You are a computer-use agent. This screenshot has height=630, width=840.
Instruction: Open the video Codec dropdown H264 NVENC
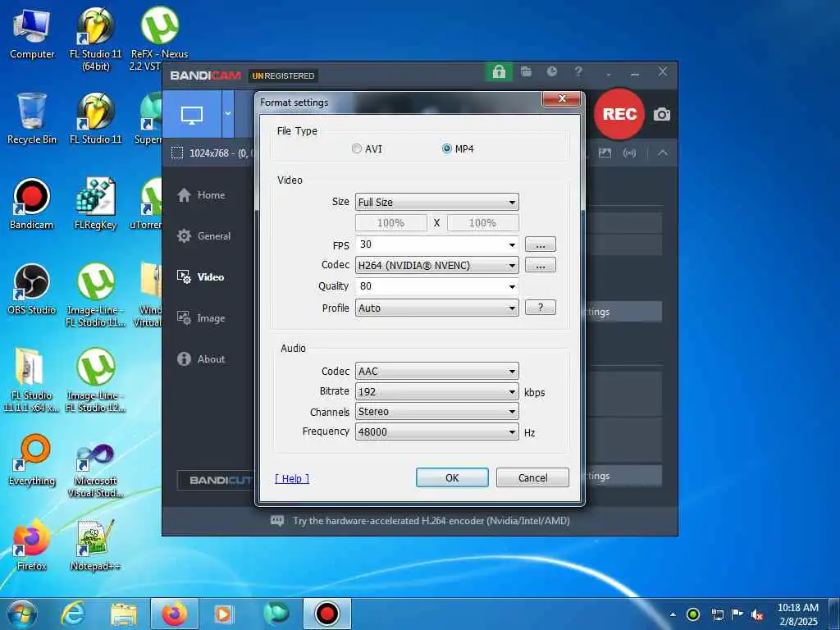click(436, 265)
